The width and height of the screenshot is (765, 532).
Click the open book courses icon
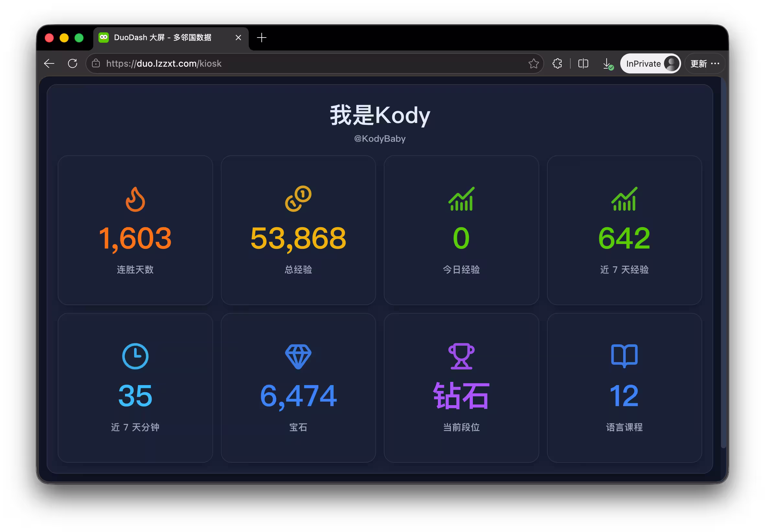tap(624, 356)
